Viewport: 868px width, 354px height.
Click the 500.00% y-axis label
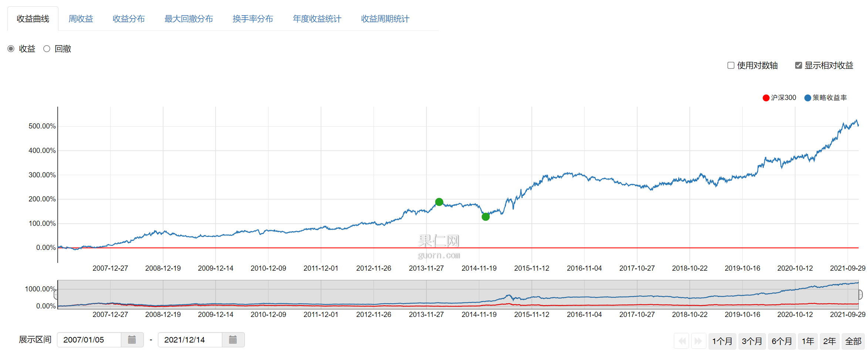click(x=42, y=126)
